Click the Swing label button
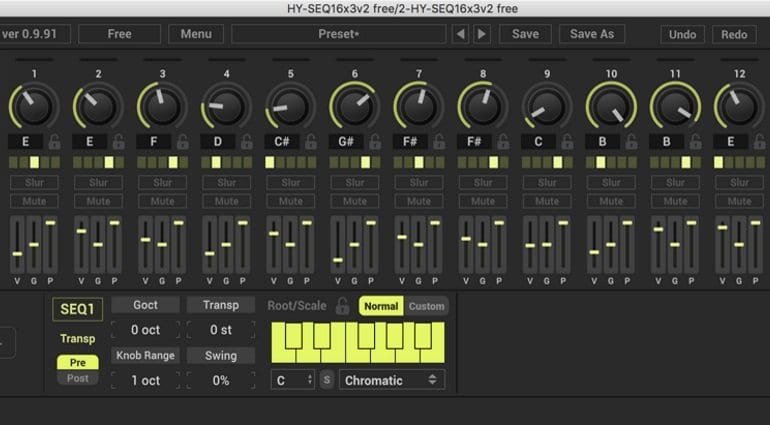This screenshot has height=425, width=770. point(221,355)
